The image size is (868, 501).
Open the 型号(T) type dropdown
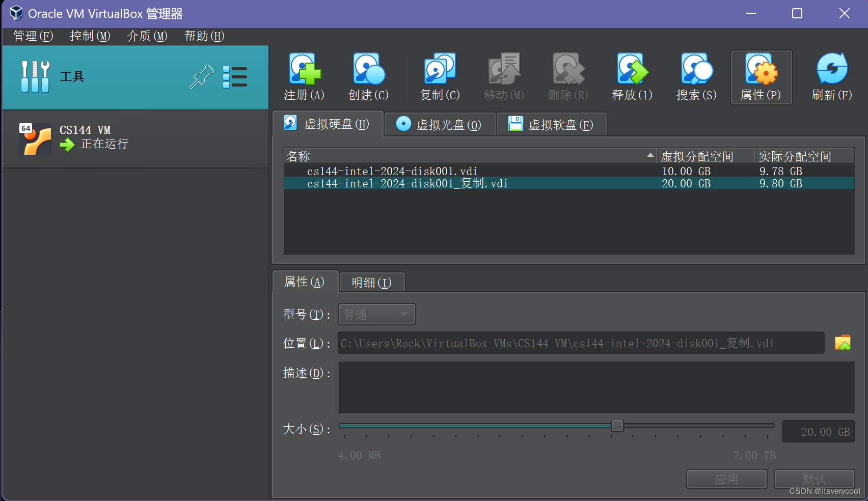tap(377, 314)
